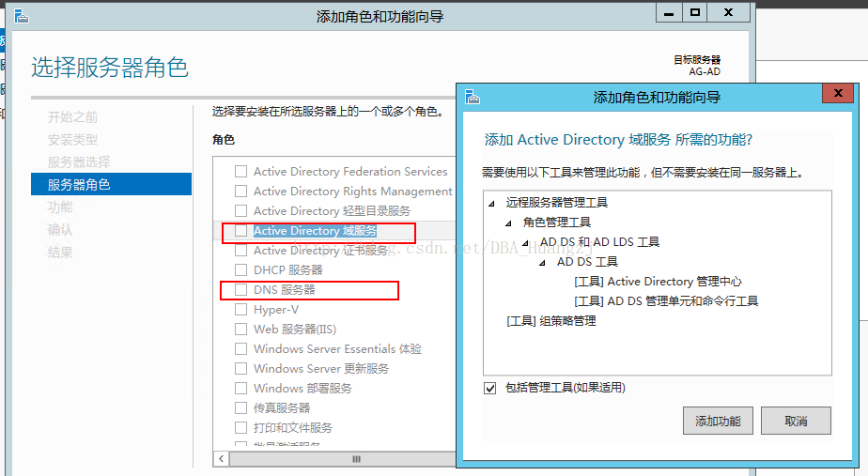
Task: Check Windows 部署服务 role
Action: [x=240, y=388]
